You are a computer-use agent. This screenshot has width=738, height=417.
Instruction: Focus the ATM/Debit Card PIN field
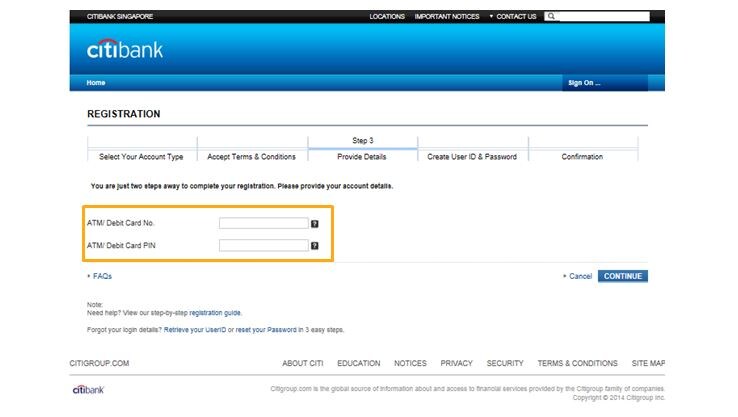point(263,245)
